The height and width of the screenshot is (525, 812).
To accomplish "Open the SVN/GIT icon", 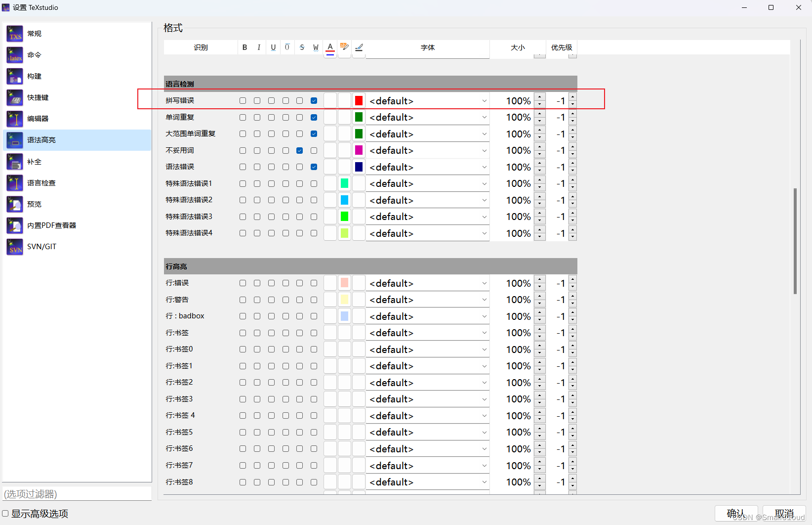I will [15, 247].
